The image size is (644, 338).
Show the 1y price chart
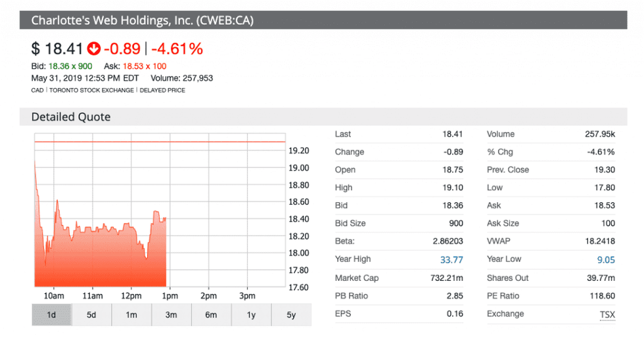251,315
